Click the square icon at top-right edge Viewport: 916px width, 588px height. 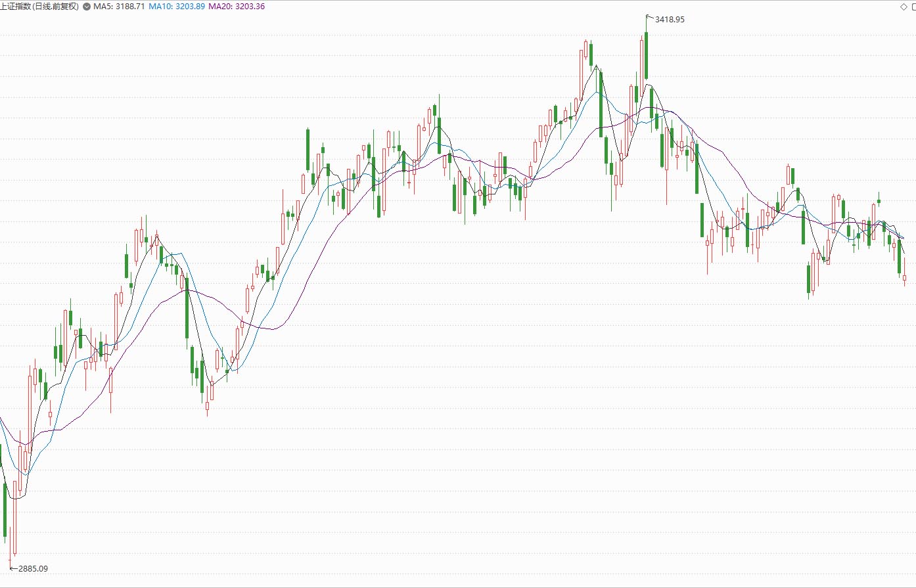[913, 7]
